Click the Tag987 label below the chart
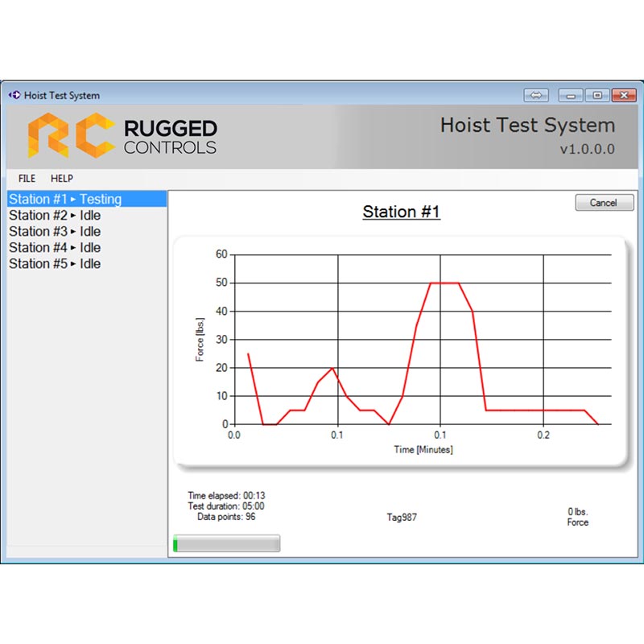 pyautogui.click(x=402, y=516)
